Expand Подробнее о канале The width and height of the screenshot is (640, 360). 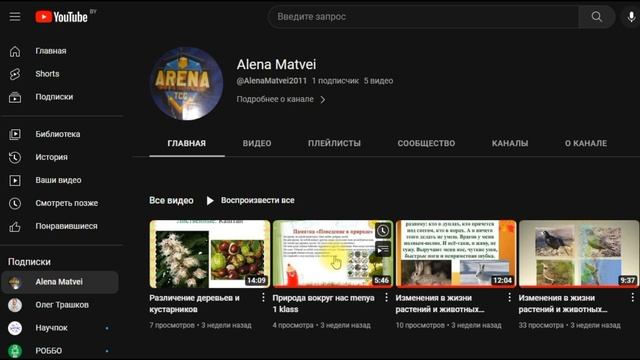point(281,99)
